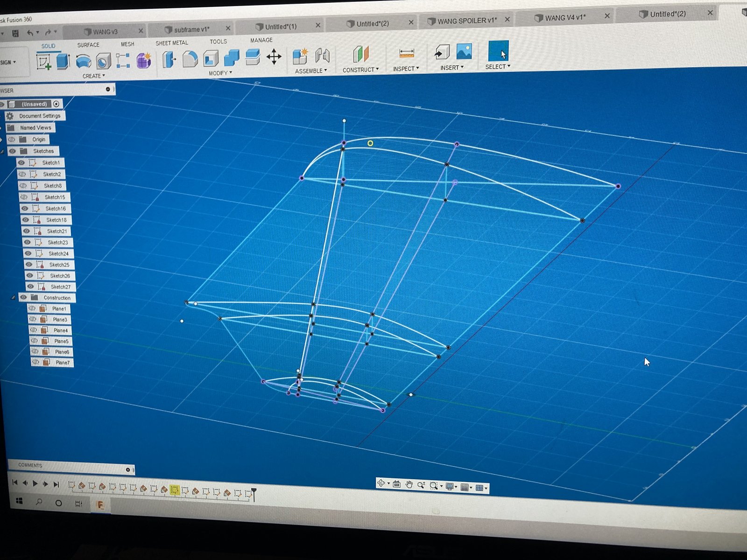
Task: Open the Create Form purple icon
Action: [144, 60]
